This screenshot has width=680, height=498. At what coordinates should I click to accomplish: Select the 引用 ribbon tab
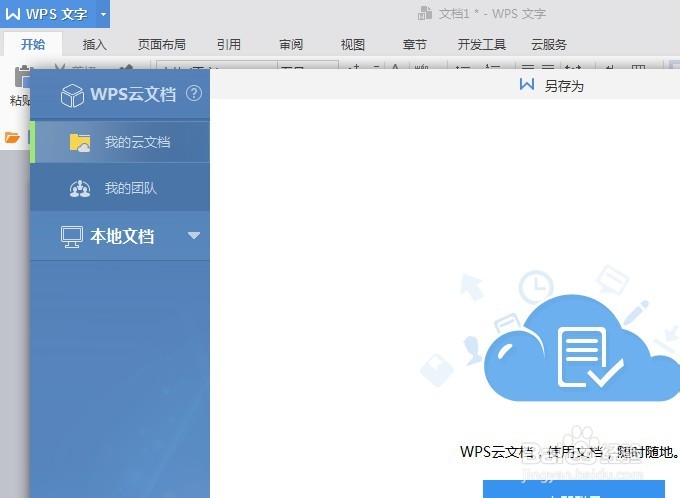[x=229, y=44]
